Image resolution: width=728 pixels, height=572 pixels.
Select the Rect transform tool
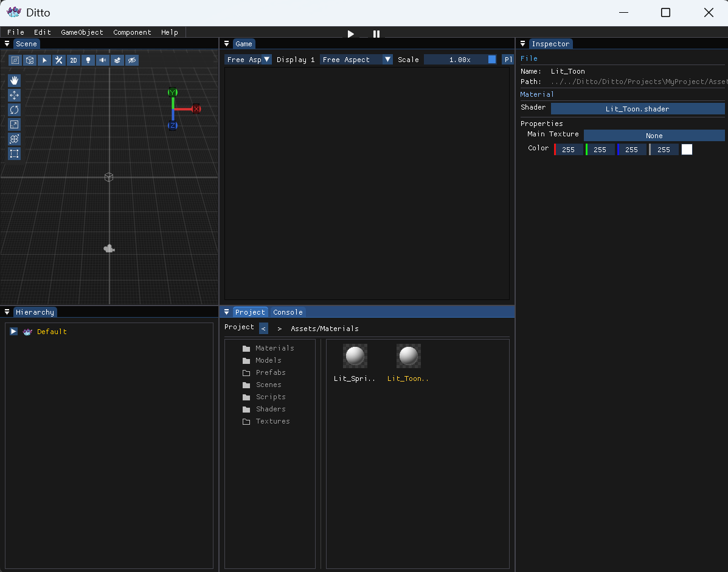[x=15, y=153]
